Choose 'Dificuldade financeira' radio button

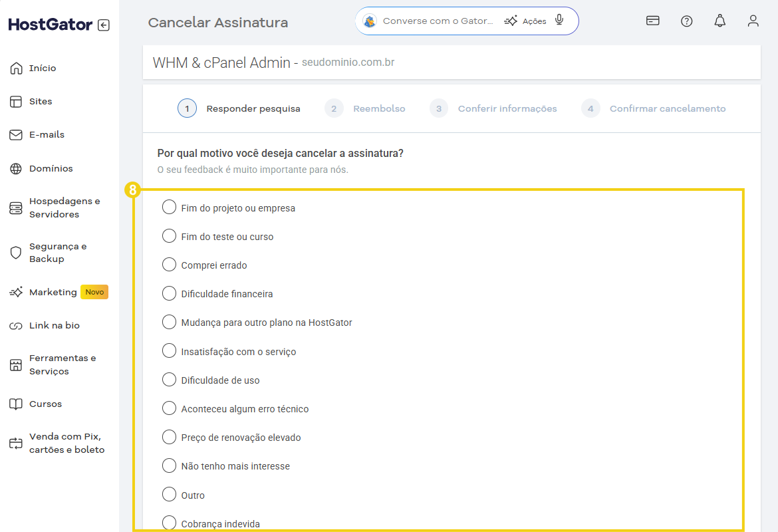170,293
